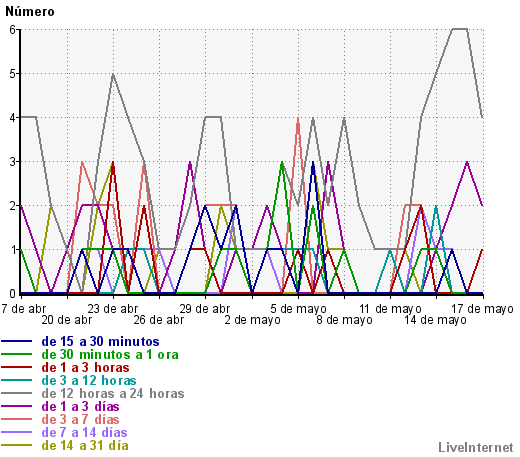Click the '14 de mayo' date label

(435, 320)
